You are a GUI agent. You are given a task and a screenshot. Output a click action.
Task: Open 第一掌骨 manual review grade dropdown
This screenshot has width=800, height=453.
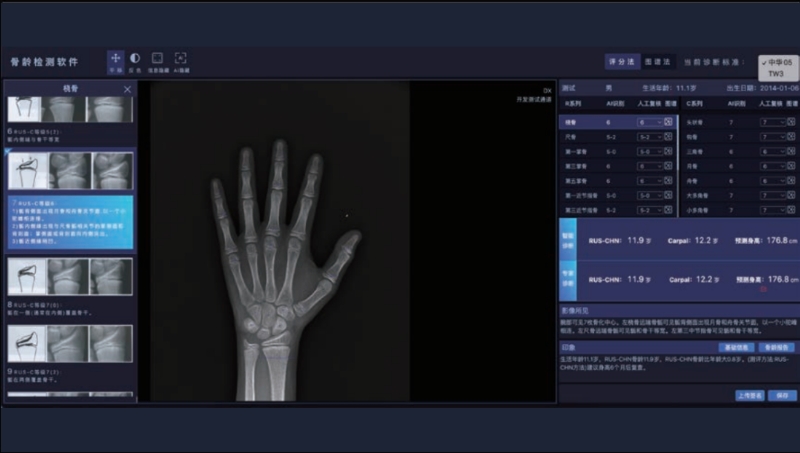click(x=649, y=152)
